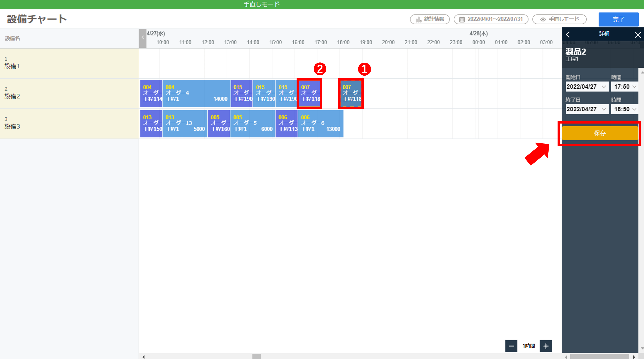Click the horizontal scrollbar thumb of chart
Image resolution: width=644 pixels, height=359 pixels.
coord(256,356)
